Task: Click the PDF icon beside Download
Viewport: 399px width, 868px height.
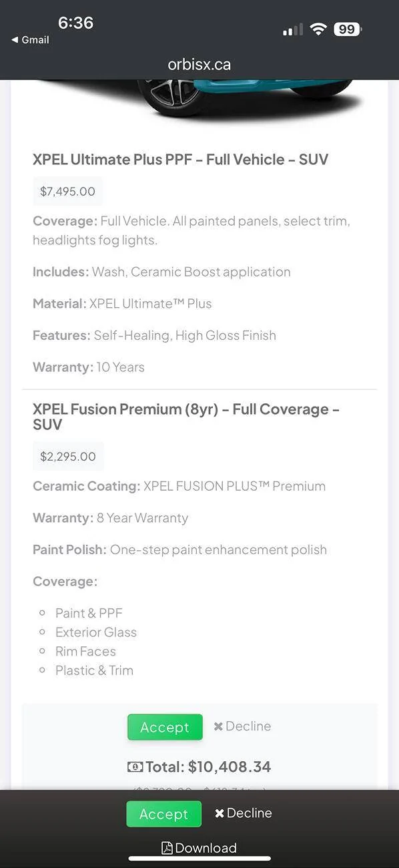Action: (x=167, y=848)
